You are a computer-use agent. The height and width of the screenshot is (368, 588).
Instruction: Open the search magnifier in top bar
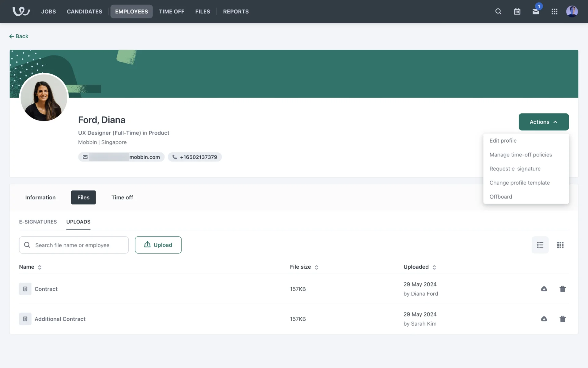498,12
